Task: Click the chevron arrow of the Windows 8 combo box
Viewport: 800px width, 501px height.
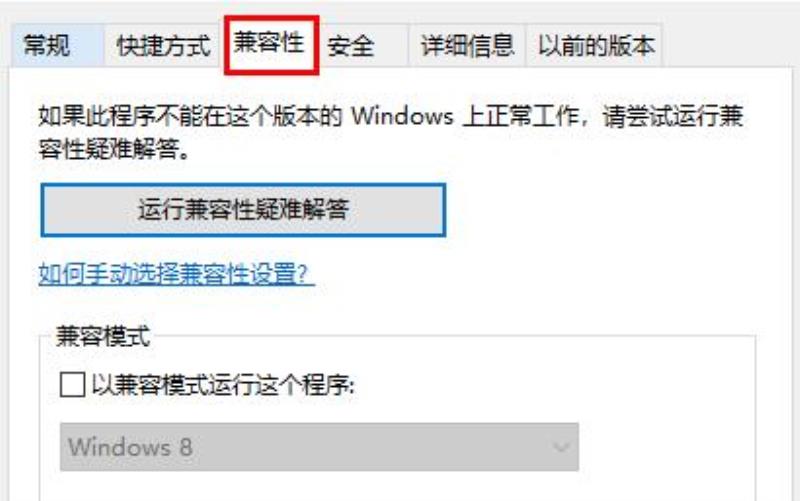Action: 561,447
